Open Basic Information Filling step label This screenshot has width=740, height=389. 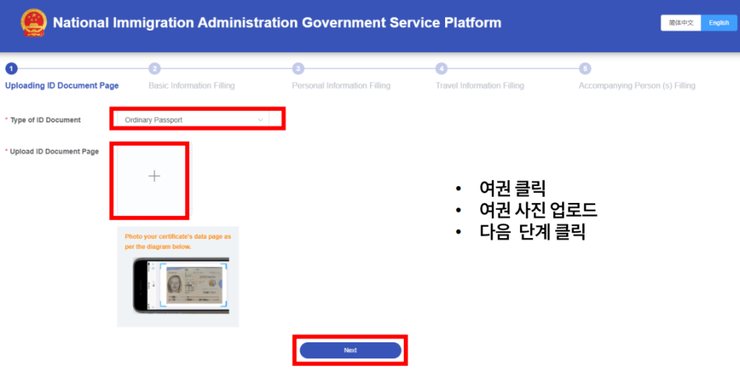192,85
